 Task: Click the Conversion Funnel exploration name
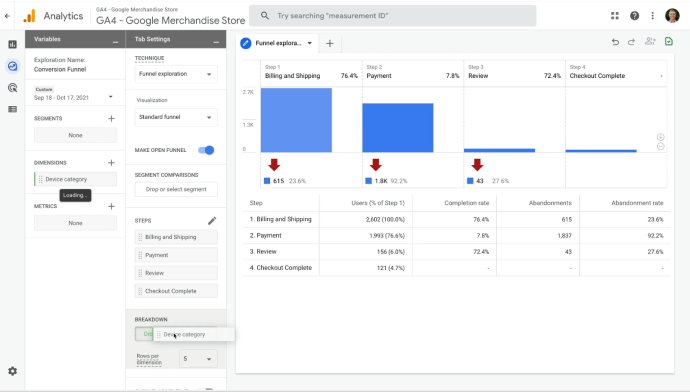(60, 70)
